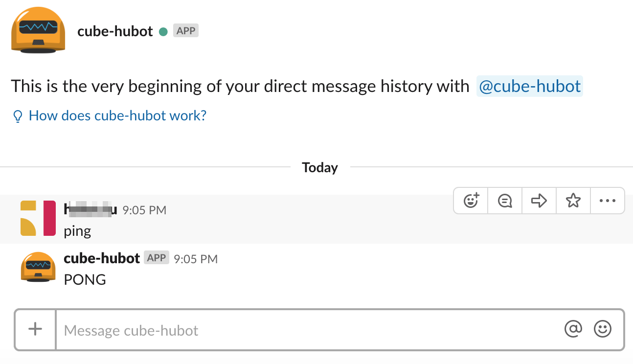Start a thread on the ping message
The height and width of the screenshot is (364, 633).
point(505,201)
